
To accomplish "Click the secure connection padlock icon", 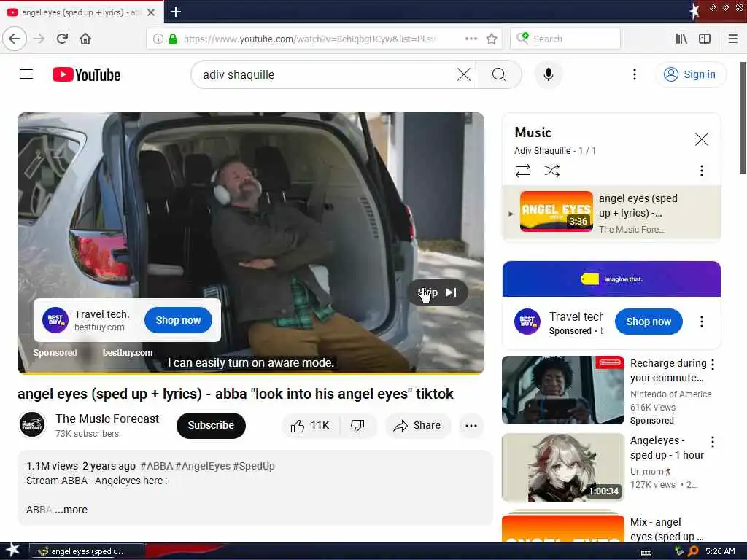I will pyautogui.click(x=173, y=39).
